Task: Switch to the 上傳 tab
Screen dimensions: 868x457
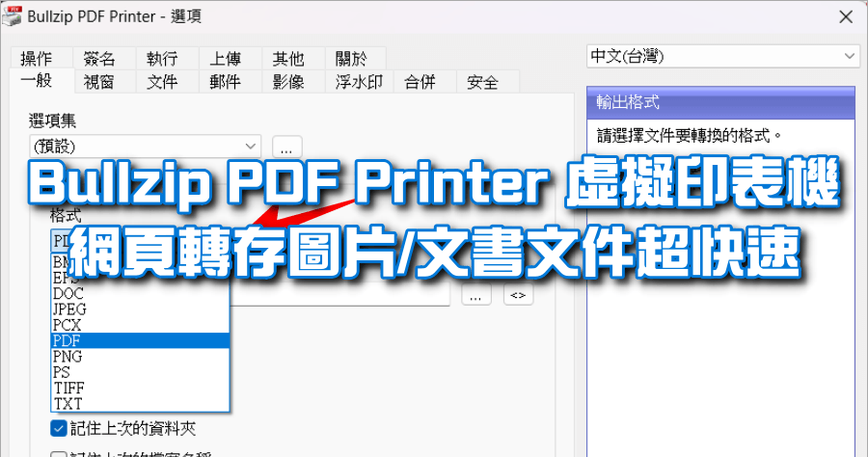Action: tap(231, 58)
